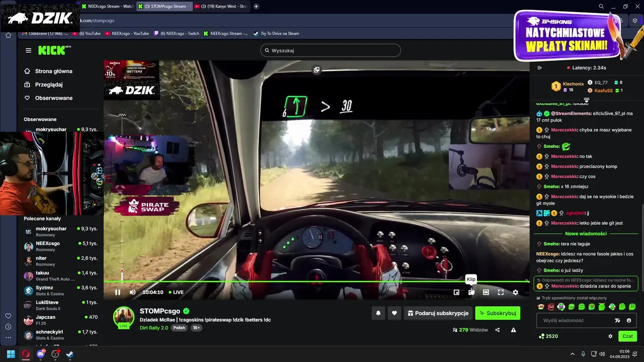Open Japczan F1 25 channel
The height and width of the screenshot is (362, 644).
point(60,320)
